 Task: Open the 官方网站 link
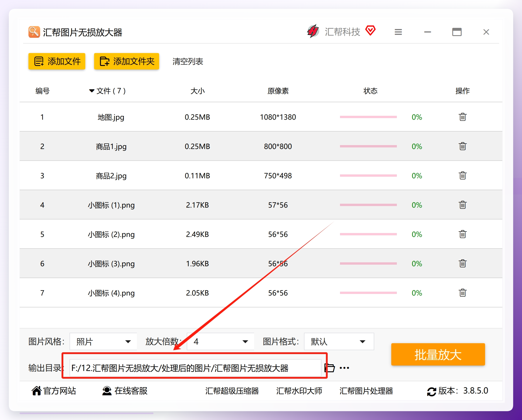click(x=54, y=391)
